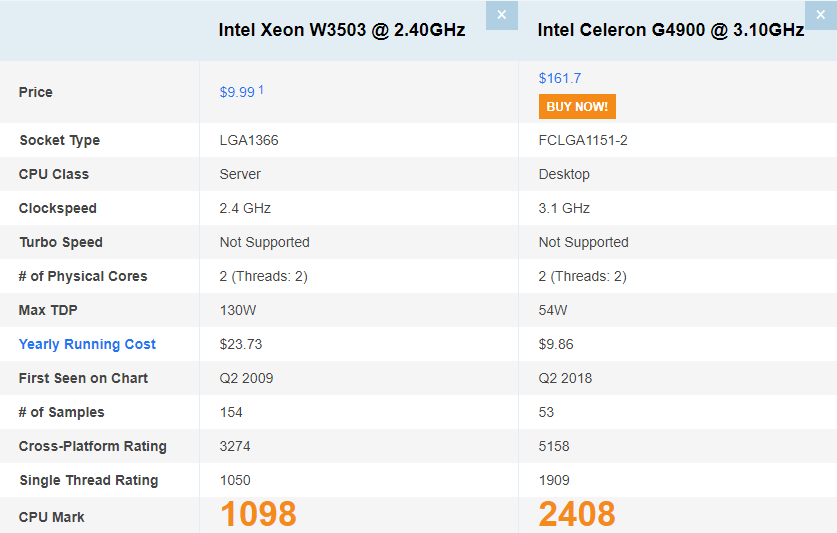Click the BUY NOW! button

click(577, 107)
